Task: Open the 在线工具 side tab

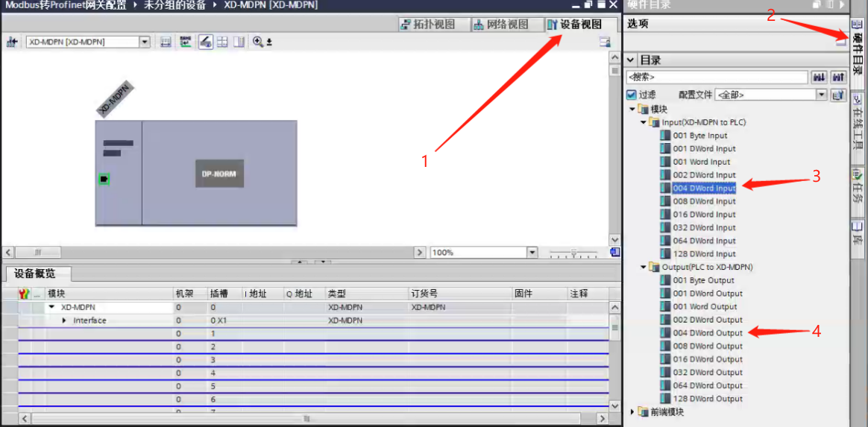Action: point(857,126)
